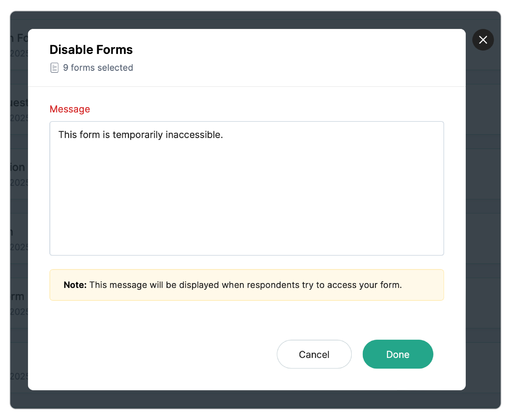
Task: Click the "9 forms selected" text
Action: [x=98, y=68]
